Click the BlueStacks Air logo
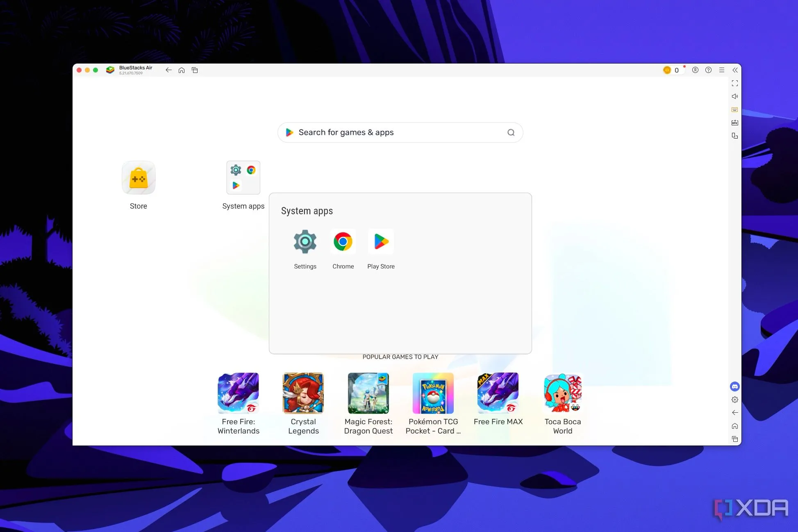This screenshot has height=532, width=798. pos(110,70)
